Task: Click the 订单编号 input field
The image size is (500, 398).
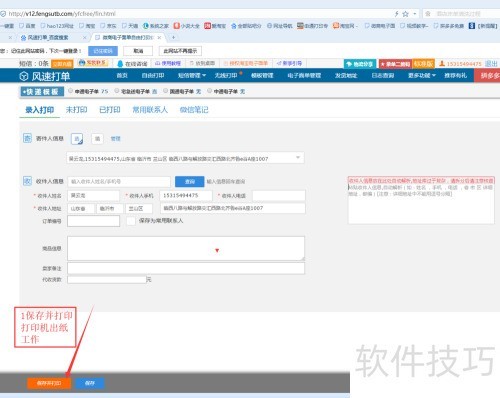Action: point(93,221)
